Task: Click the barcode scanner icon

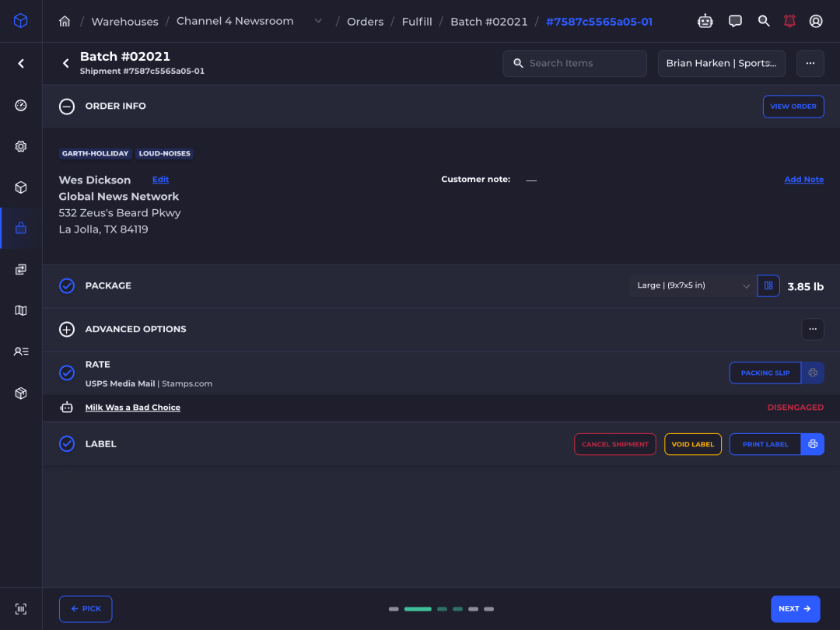Action: [x=21, y=609]
